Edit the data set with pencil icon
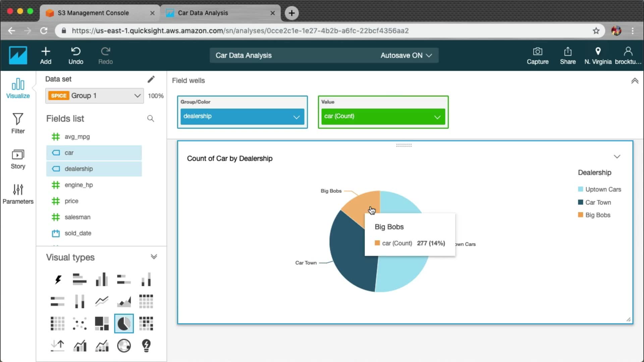This screenshot has height=362, width=644. tap(151, 79)
